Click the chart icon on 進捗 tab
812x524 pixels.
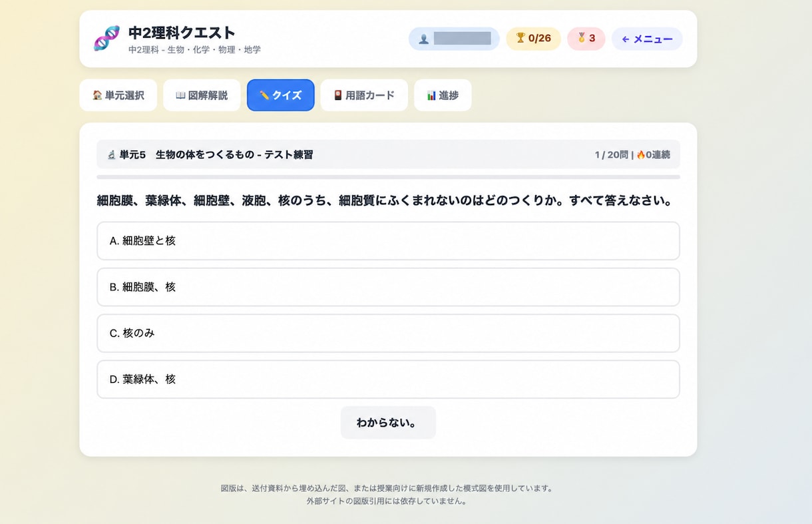[431, 95]
